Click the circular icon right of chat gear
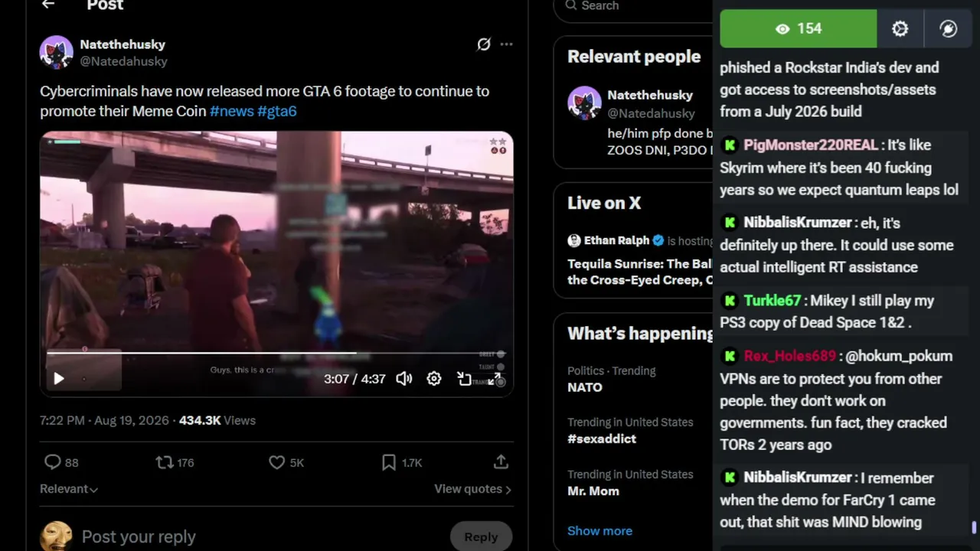The image size is (980, 551). pyautogui.click(x=949, y=28)
